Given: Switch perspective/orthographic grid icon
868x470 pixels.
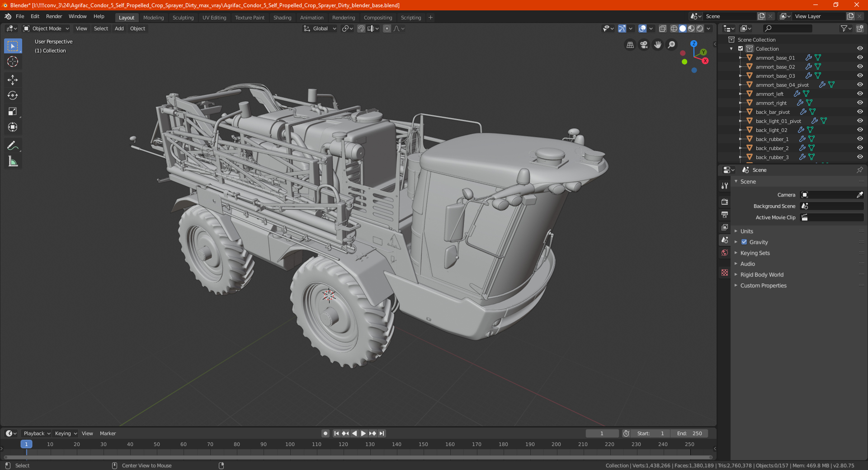Looking at the screenshot, I should (630, 45).
